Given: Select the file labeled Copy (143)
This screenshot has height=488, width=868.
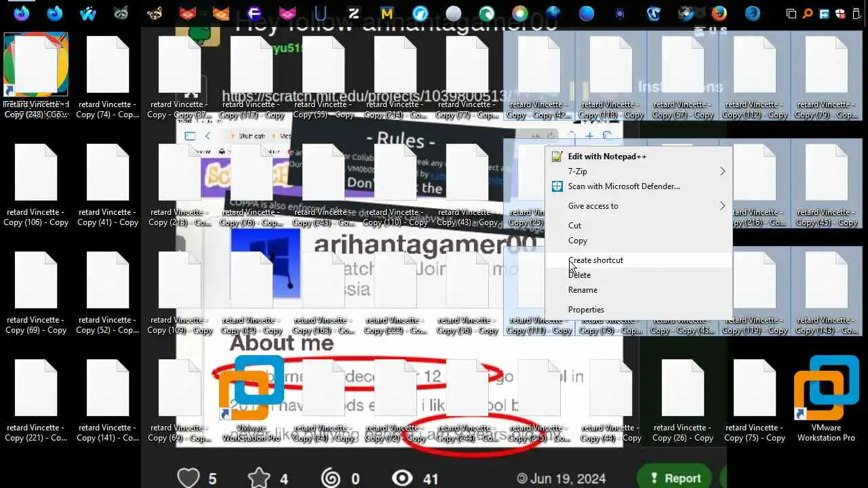Looking at the screenshot, I should (827, 292).
